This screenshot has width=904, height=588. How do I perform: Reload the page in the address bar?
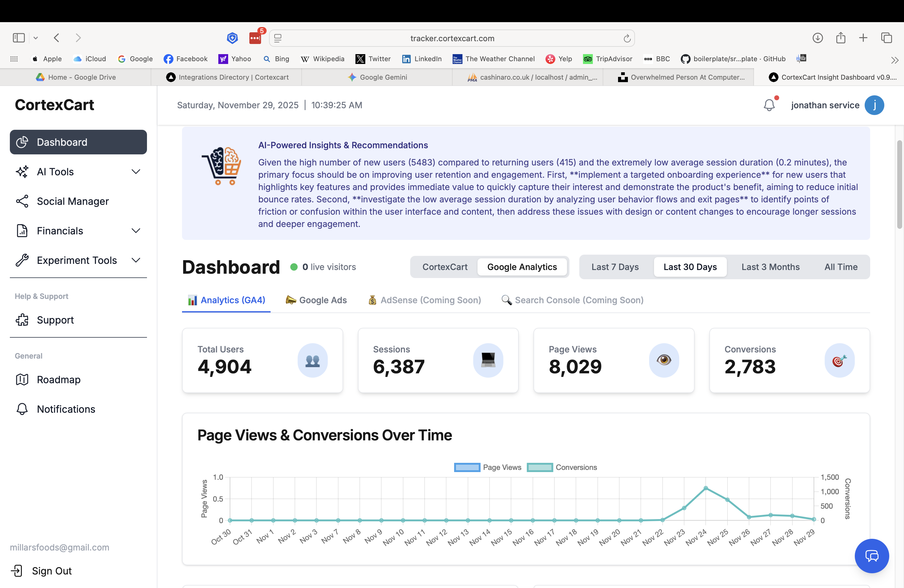tap(627, 38)
